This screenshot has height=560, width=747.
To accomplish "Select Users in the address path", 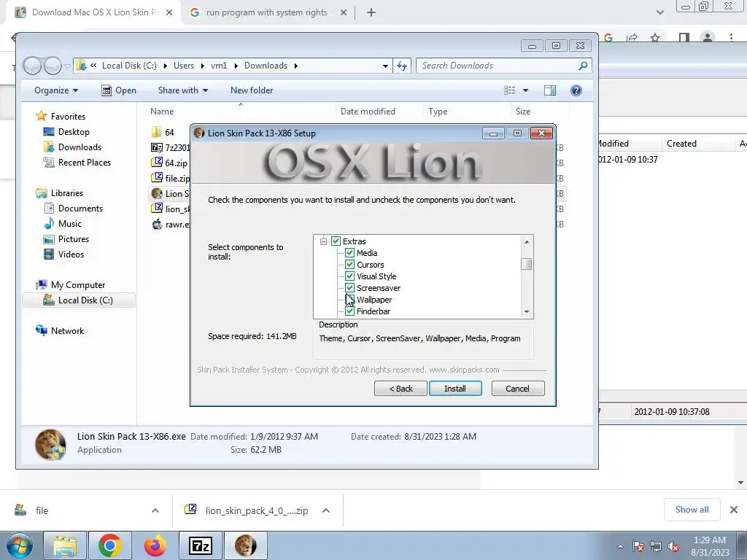I will pos(183,66).
